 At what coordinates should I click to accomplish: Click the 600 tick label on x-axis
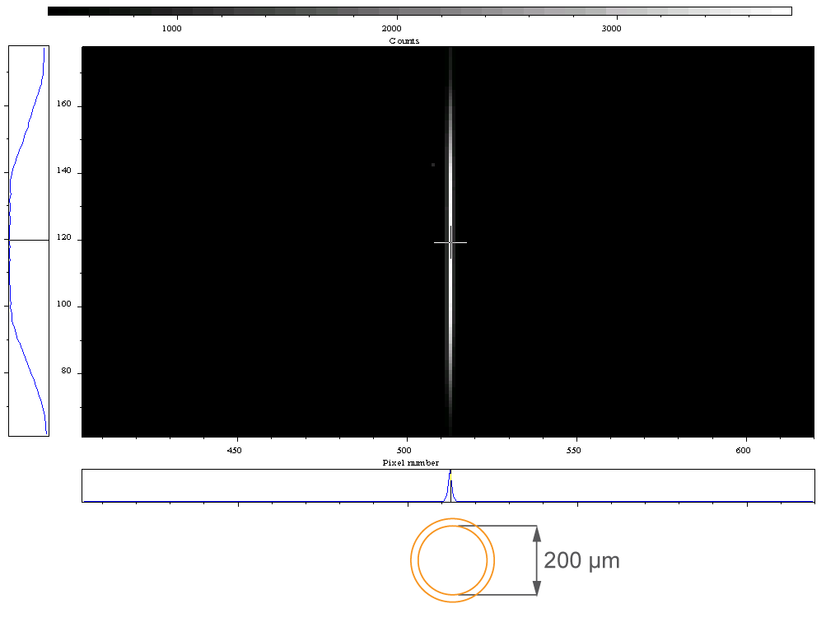point(743,450)
